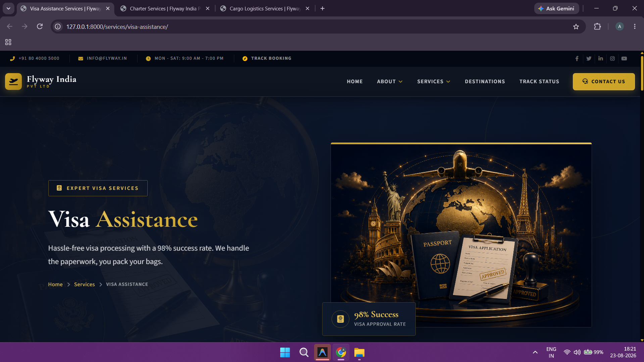This screenshot has width=644, height=362.
Task: Open the battery 99% indicator
Action: [593, 352]
